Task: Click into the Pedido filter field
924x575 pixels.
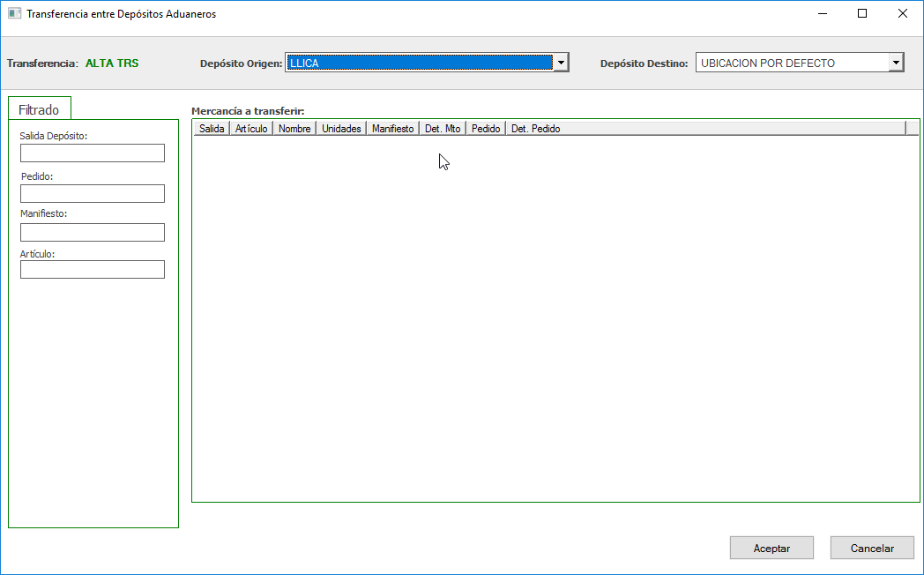Action: pyautogui.click(x=93, y=194)
